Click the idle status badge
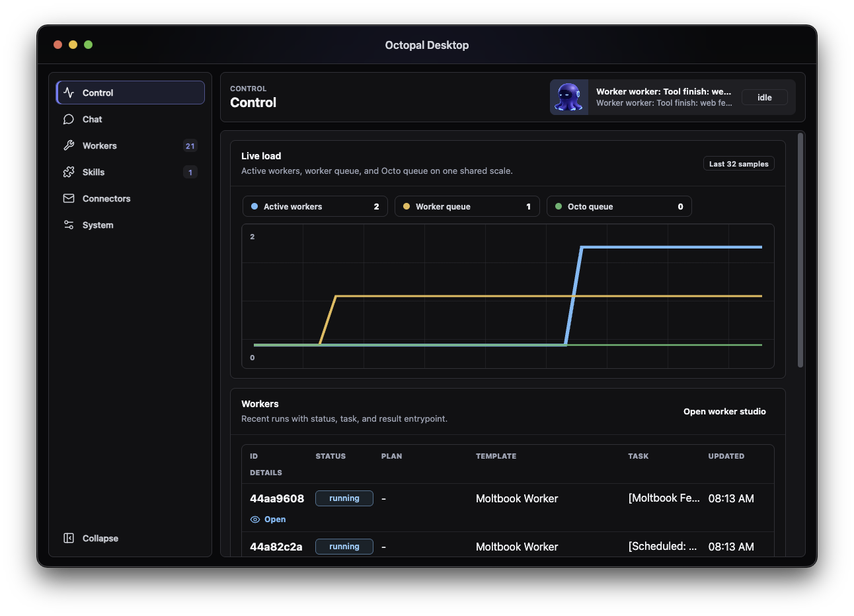 (765, 97)
